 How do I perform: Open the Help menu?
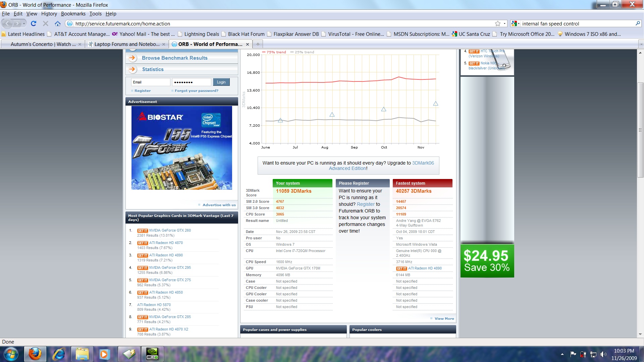(111, 14)
